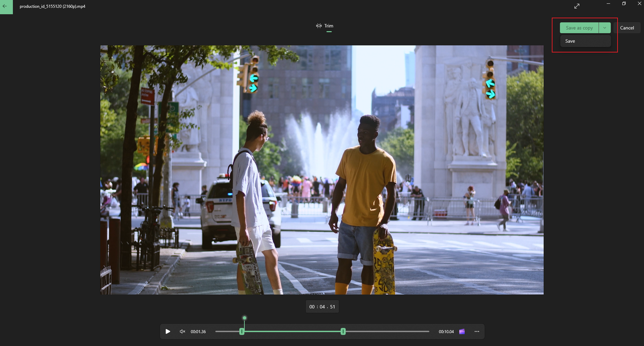Click the Save as copy button

pos(579,28)
